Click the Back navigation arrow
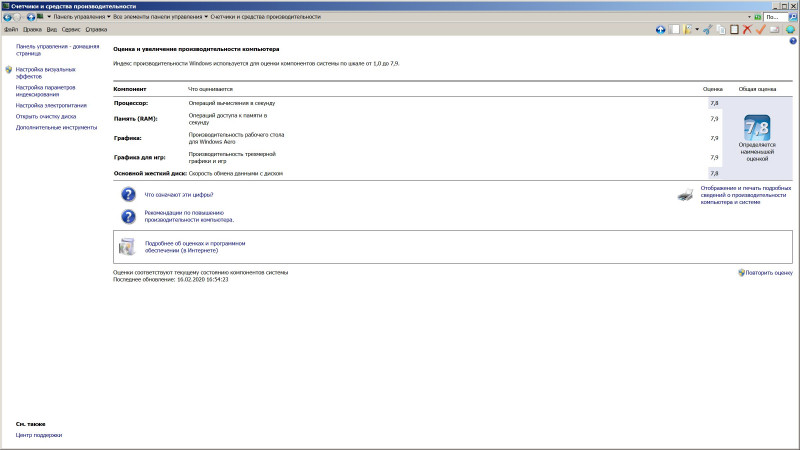800x450 pixels. coord(7,17)
